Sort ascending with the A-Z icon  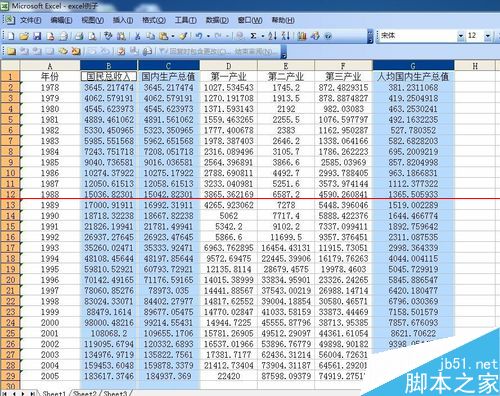272,36
